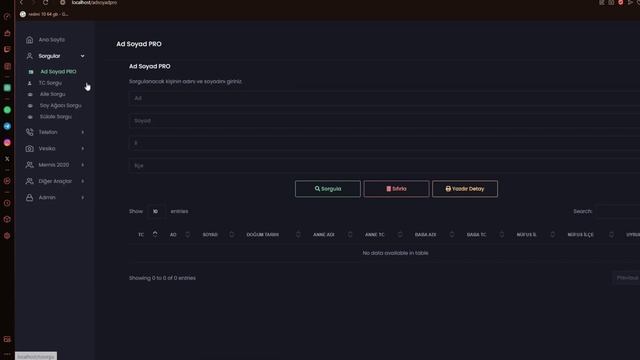Reload the page with the refresh icon

(x=45, y=2)
